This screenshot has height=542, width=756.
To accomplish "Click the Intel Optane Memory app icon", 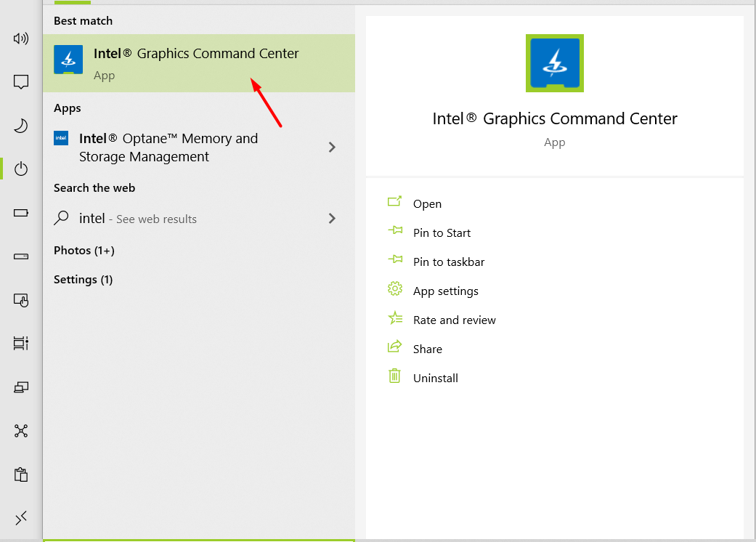I will (x=61, y=138).
